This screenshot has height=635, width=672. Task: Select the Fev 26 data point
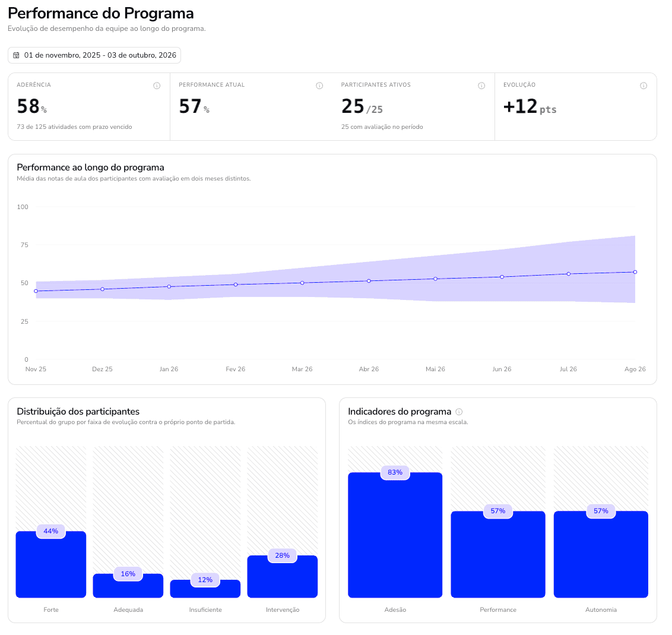[236, 285]
